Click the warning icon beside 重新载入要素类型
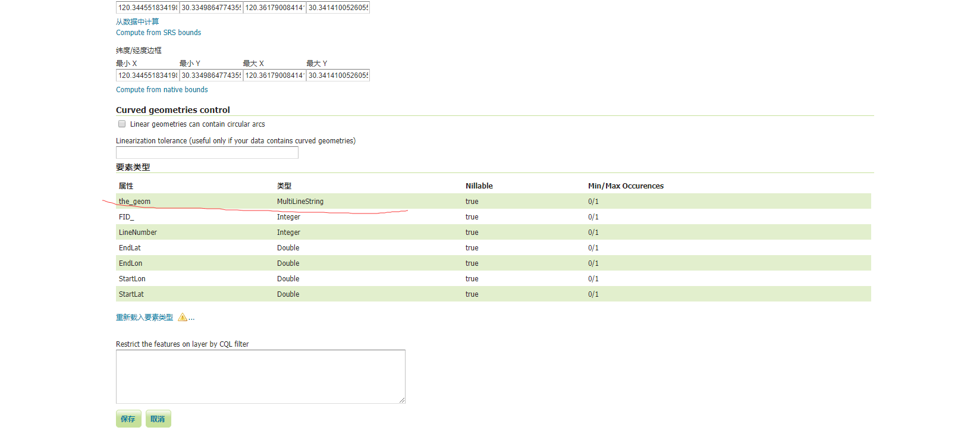 183,318
